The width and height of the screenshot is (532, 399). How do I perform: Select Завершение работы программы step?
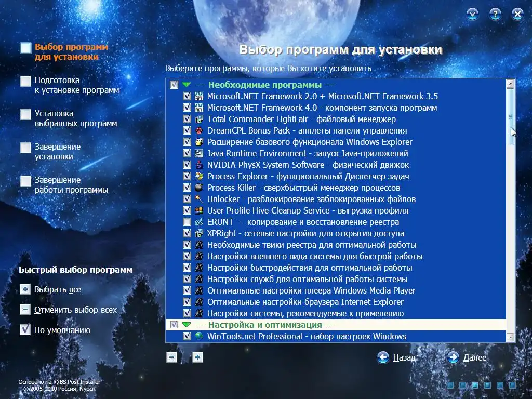click(x=64, y=184)
